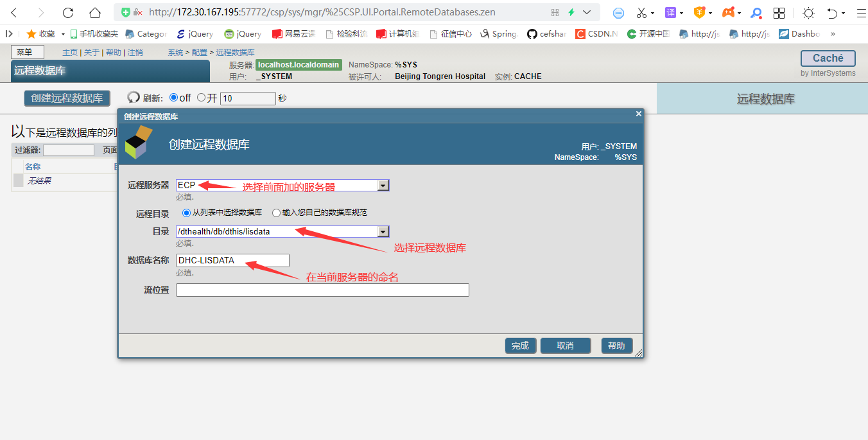The width and height of the screenshot is (868, 440).
Task: Click the dialog resize grip corner
Action: [638, 353]
